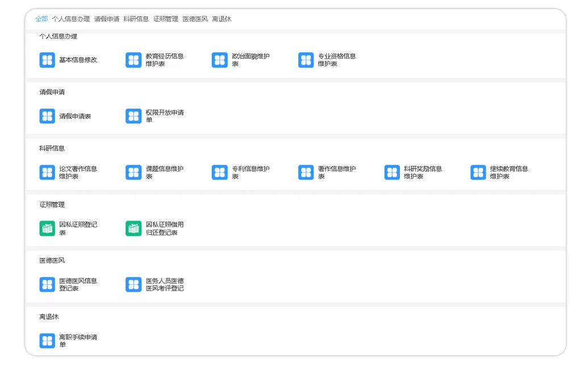Open the 课题信息维护表 icon
The image size is (588, 370).
[x=134, y=172]
